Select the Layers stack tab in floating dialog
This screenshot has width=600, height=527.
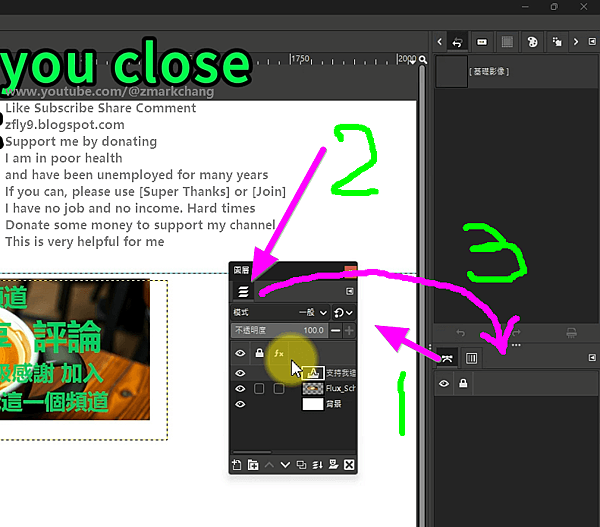pyautogui.click(x=243, y=291)
